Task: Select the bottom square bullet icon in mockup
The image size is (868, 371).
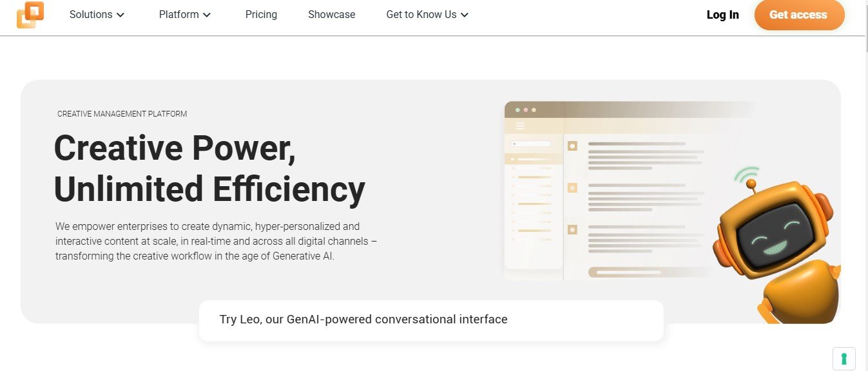Action: 572,229
